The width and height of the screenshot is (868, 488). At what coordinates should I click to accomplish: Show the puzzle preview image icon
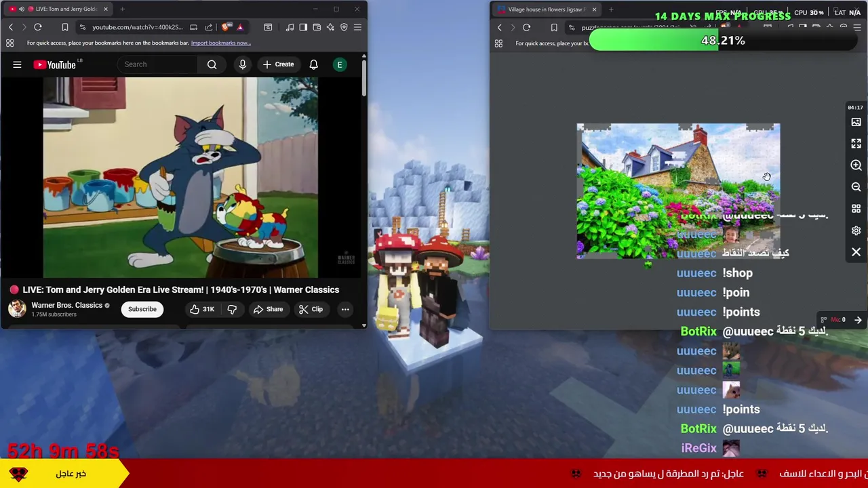tap(856, 122)
